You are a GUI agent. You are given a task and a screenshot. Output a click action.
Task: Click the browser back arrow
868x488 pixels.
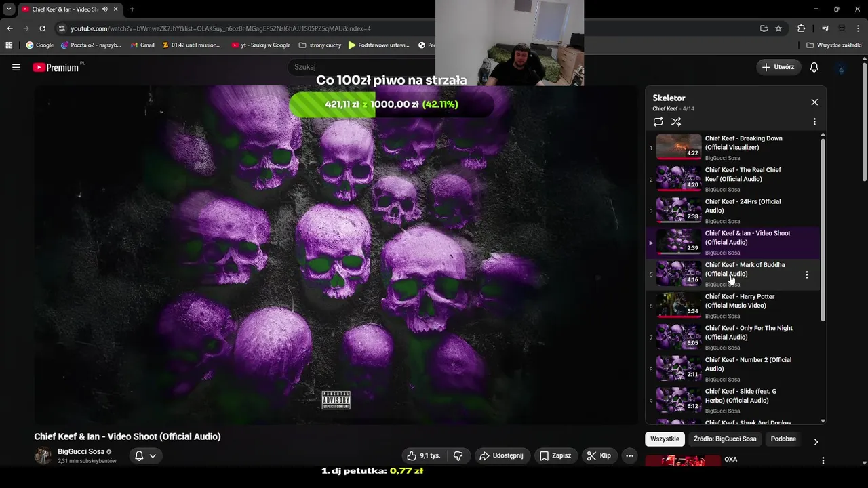coord(9,28)
